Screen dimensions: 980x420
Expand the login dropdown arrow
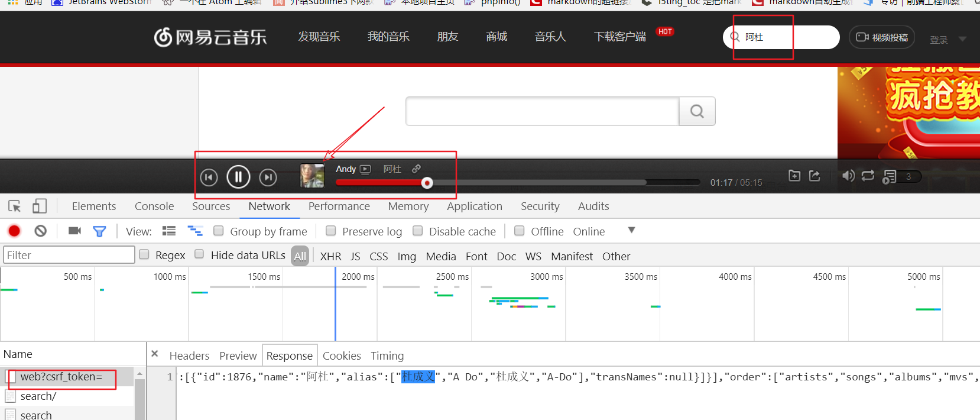pyautogui.click(x=962, y=40)
